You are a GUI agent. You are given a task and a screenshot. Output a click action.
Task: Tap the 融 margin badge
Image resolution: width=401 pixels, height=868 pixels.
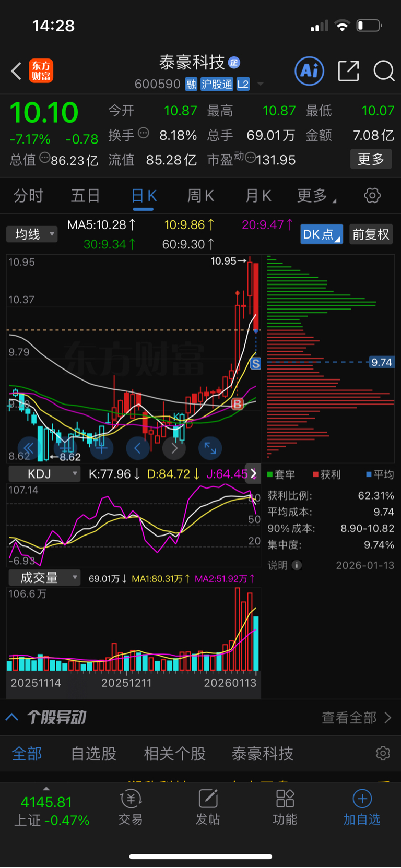tap(191, 84)
